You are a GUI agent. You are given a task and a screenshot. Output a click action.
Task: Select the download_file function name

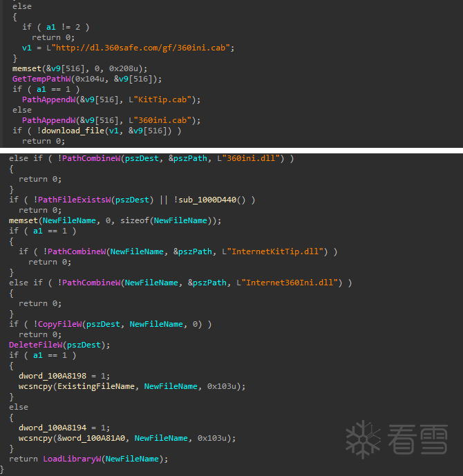(x=73, y=131)
